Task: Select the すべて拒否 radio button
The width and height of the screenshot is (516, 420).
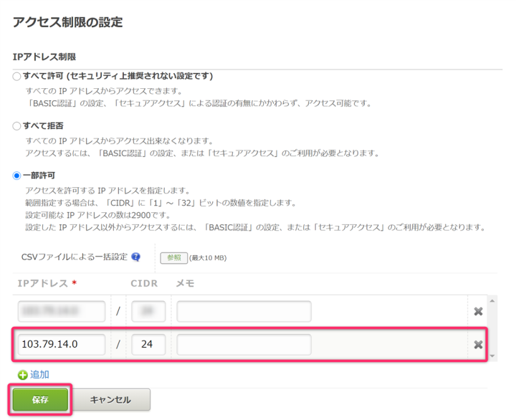Action: coord(17,125)
